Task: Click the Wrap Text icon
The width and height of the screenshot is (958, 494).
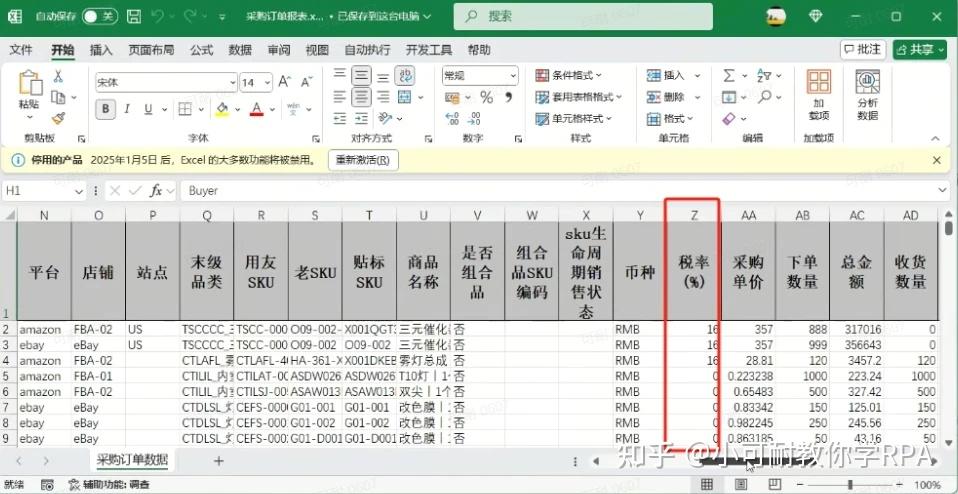Action: tap(404, 76)
